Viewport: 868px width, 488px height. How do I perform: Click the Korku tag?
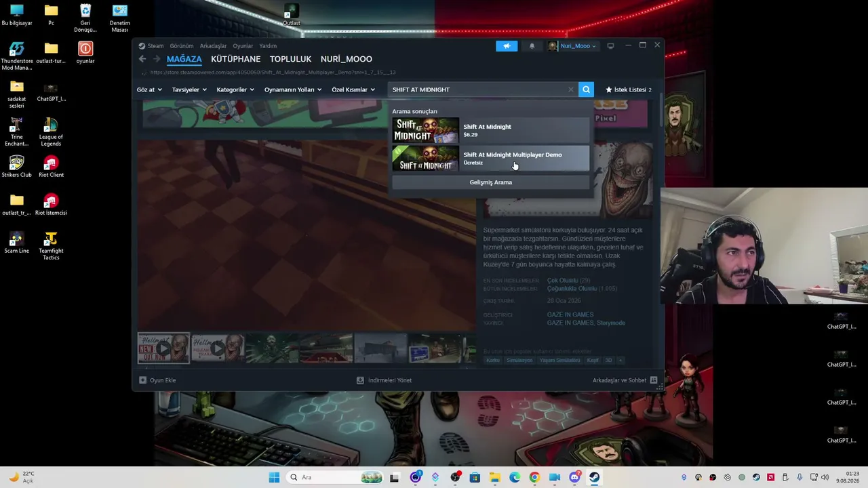[493, 360]
